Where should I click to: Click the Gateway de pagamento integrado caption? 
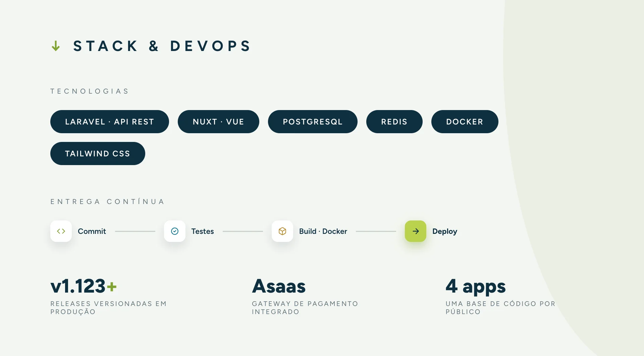[x=305, y=308]
